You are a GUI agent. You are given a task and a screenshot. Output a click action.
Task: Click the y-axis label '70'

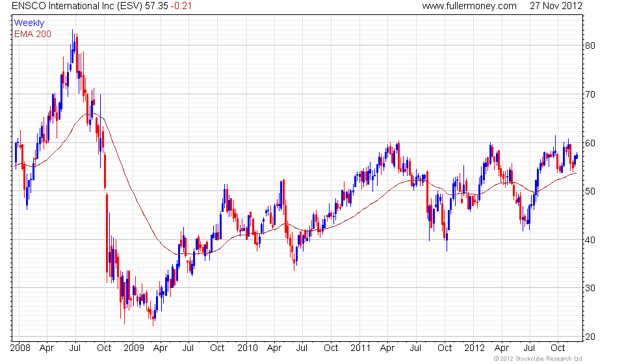(590, 94)
